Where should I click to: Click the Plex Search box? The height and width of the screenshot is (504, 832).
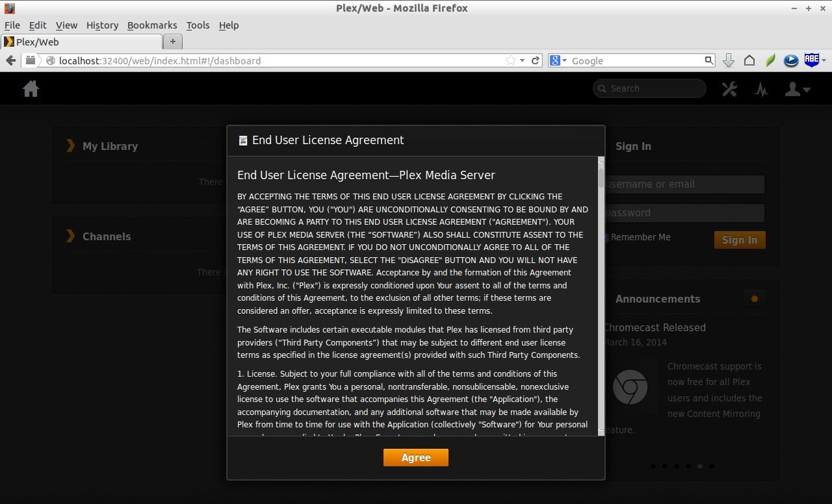click(x=649, y=88)
